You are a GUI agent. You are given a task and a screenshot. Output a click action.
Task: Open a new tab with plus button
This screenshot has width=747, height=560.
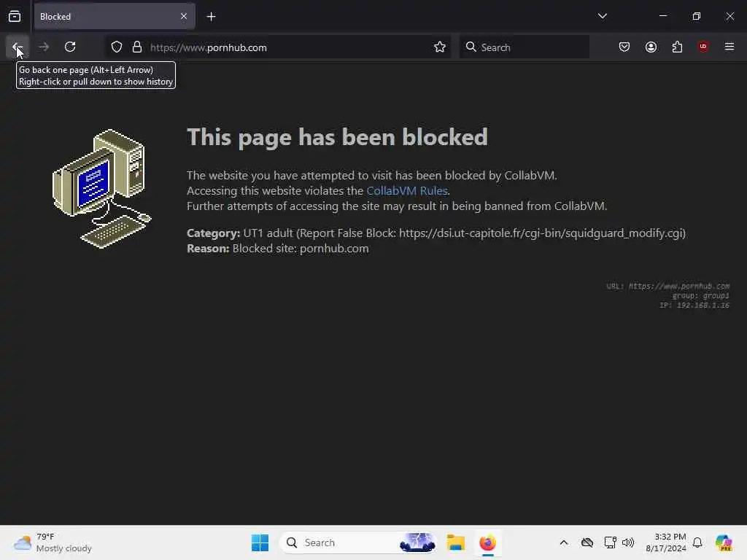211,17
